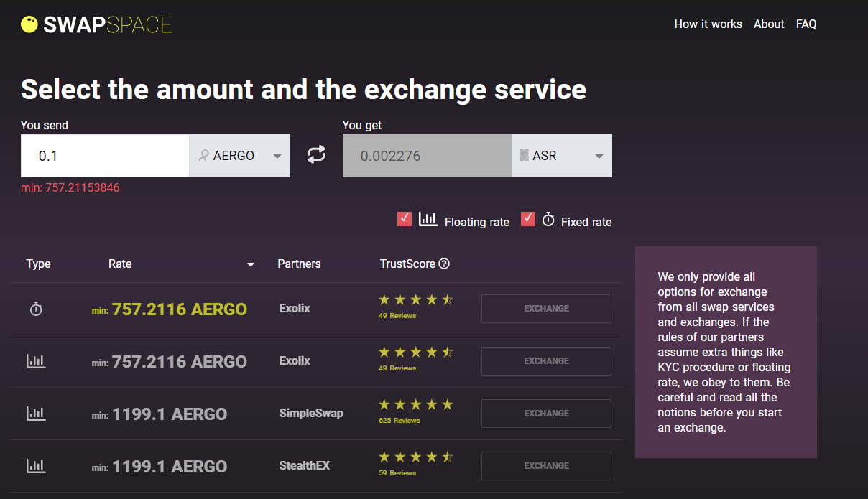The image size is (868, 499).
Task: Click the SwapSpace logo
Action: tap(96, 24)
